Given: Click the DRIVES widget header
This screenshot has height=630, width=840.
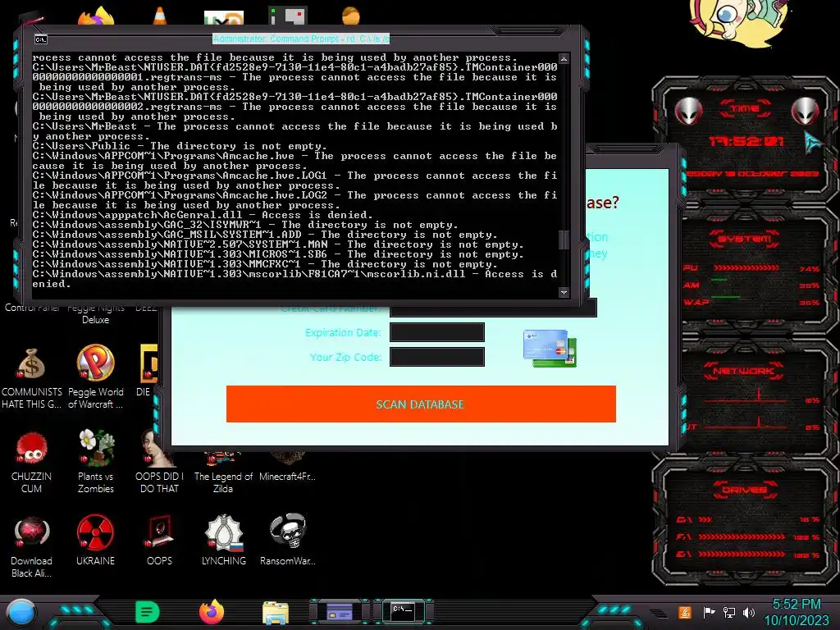Looking at the screenshot, I should [x=743, y=490].
